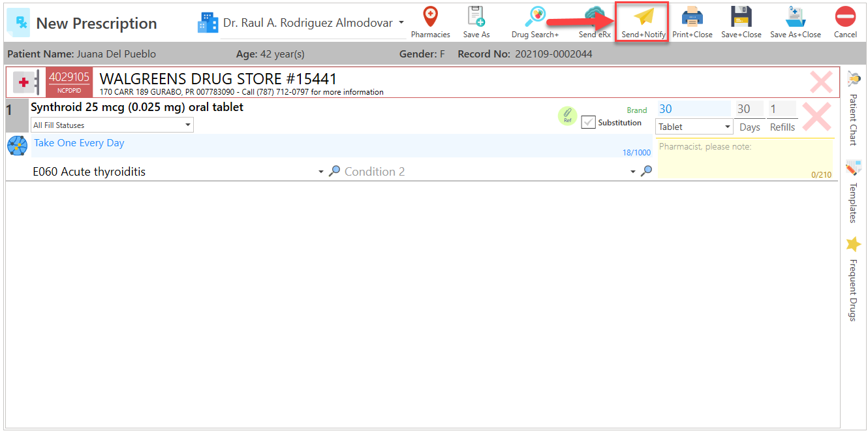Open the Patient Chart side panel
Viewport: 868px width, 431px height.
click(x=852, y=108)
